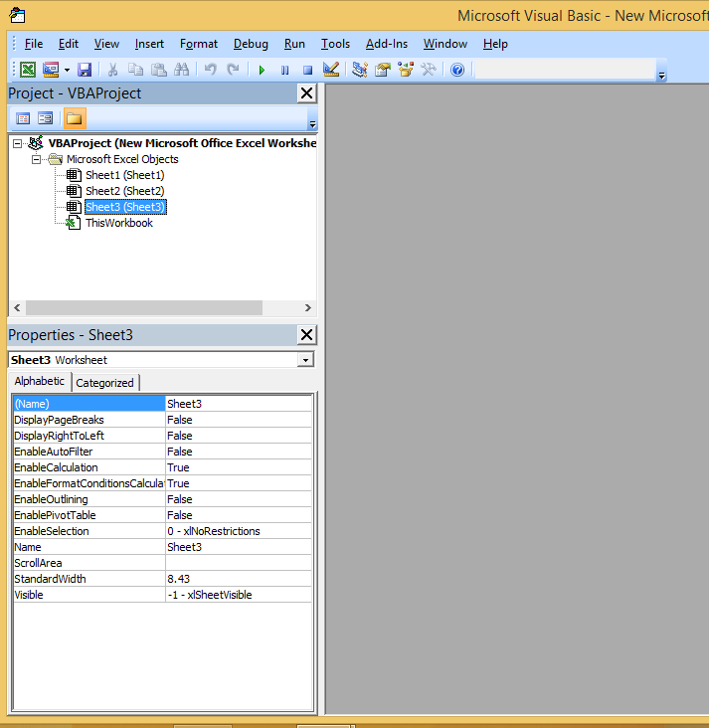Select Visible xlSheetVisible value
Viewport: 709px width, 728px height.
(239, 595)
